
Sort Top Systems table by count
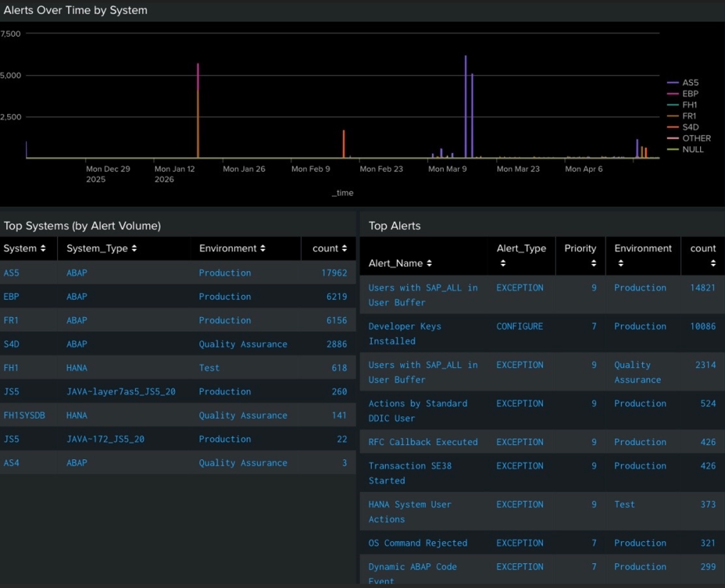(x=344, y=248)
